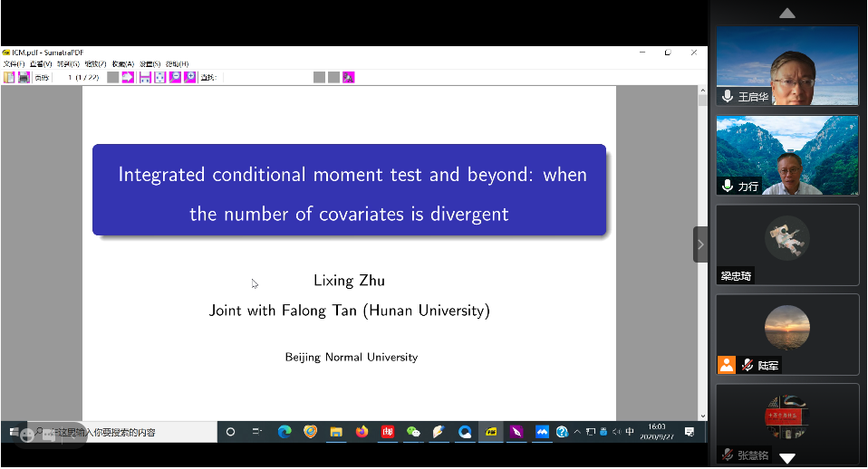Click the SumatraPDF open file icon
Screen dimensions: 868x469
click(x=9, y=78)
